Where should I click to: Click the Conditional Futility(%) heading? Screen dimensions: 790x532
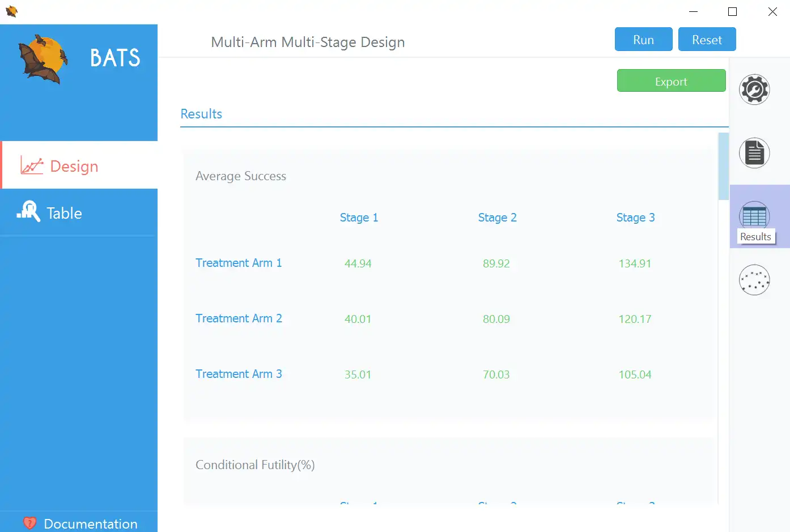[255, 465]
